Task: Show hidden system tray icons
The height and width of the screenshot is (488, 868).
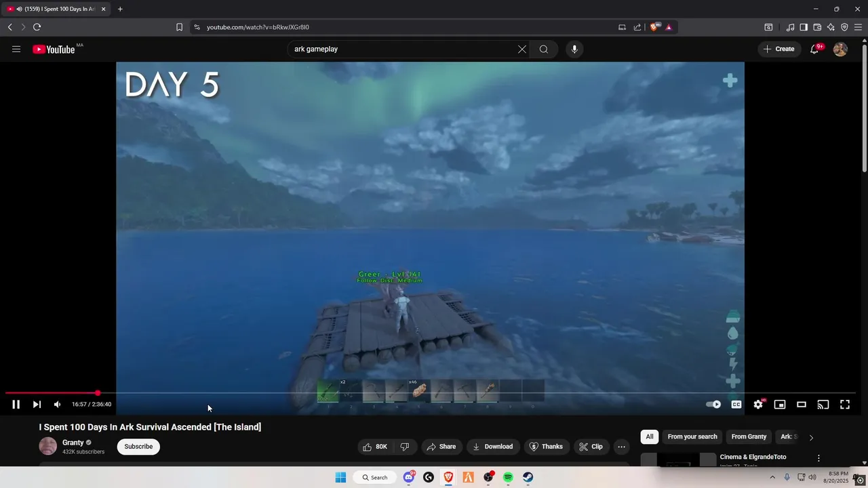Action: click(772, 477)
